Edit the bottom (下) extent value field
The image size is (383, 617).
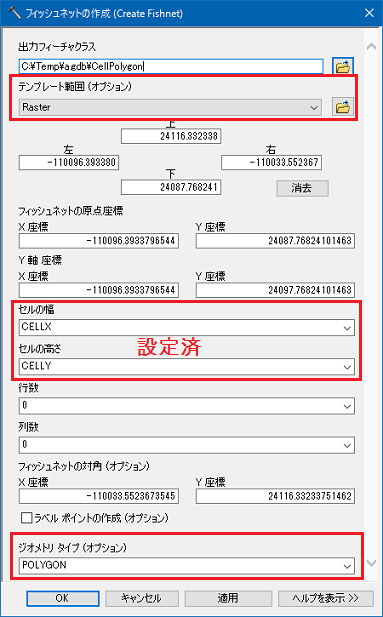[x=171, y=187]
